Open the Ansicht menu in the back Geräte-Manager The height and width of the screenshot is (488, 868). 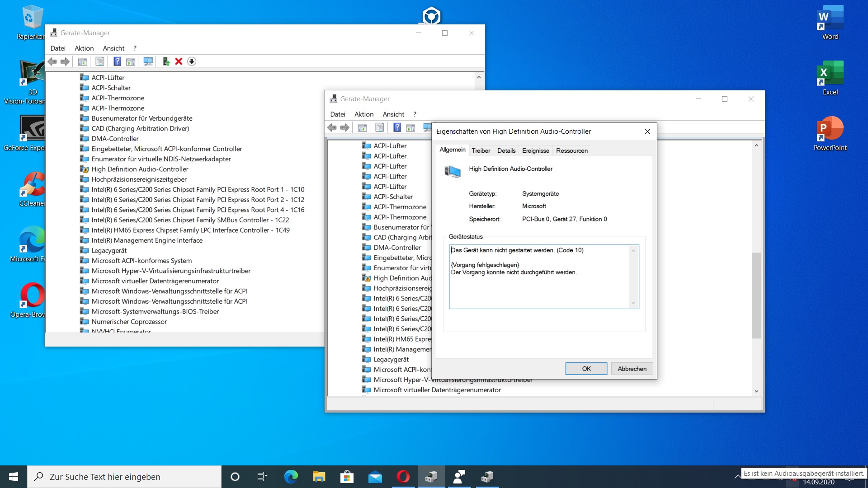pos(113,48)
